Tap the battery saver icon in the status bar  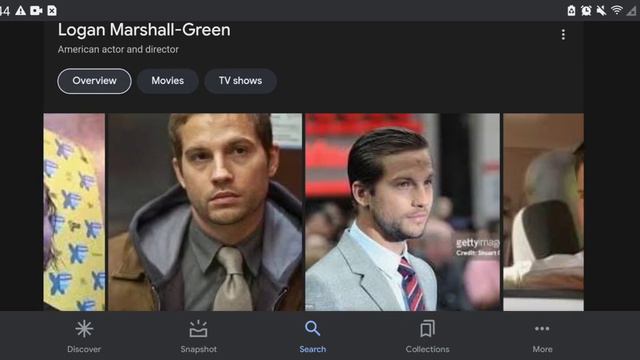[x=571, y=10]
